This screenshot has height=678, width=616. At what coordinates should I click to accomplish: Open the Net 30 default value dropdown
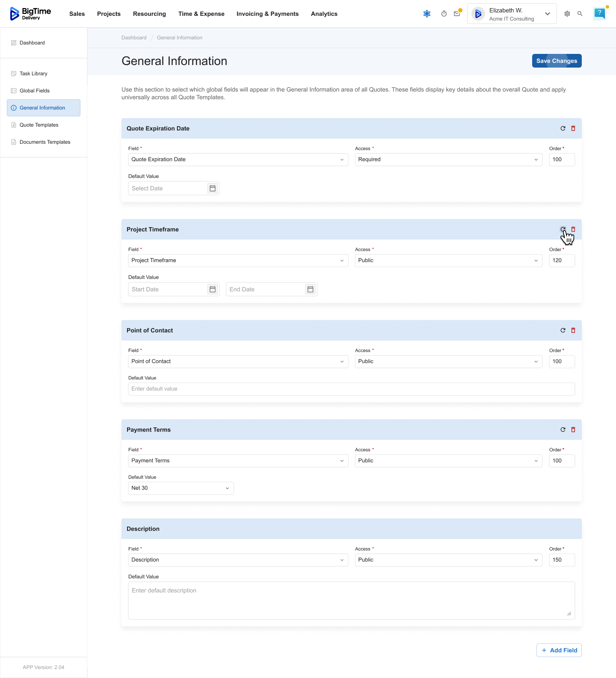(x=181, y=488)
